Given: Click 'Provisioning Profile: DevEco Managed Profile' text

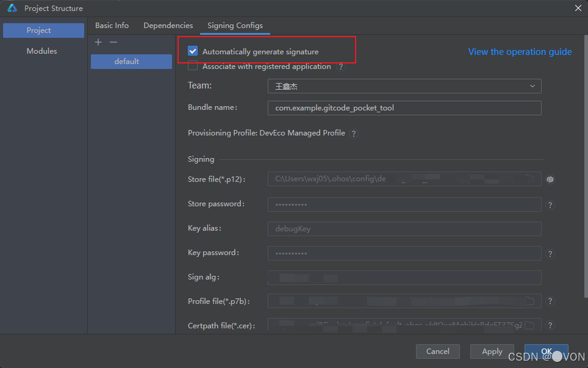Looking at the screenshot, I should [x=267, y=133].
